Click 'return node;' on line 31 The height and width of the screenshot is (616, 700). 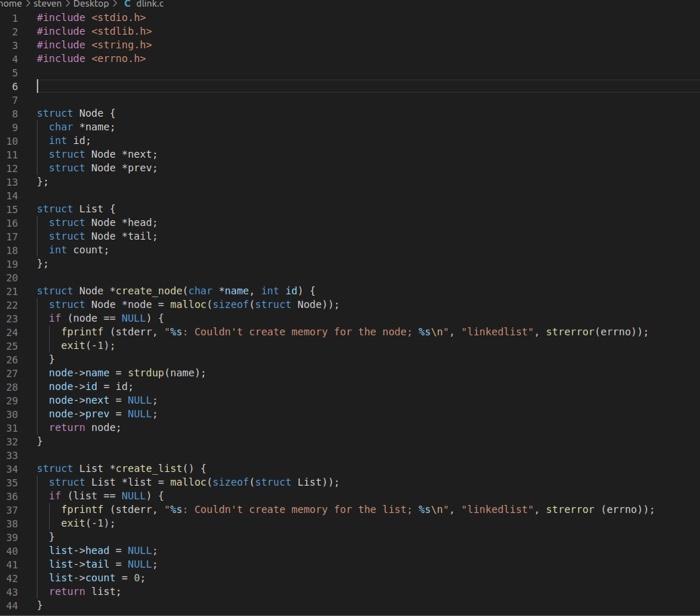click(x=85, y=428)
